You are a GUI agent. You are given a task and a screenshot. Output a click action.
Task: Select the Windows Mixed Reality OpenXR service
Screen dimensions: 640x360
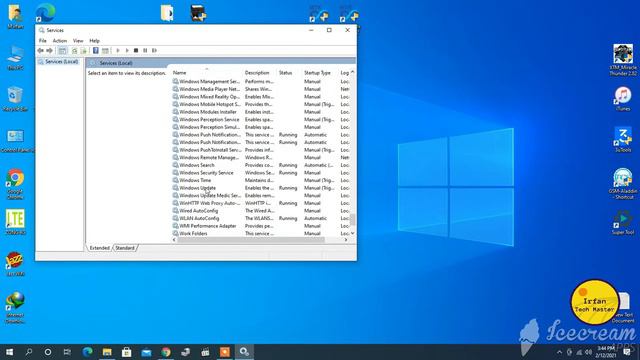[261, 97]
